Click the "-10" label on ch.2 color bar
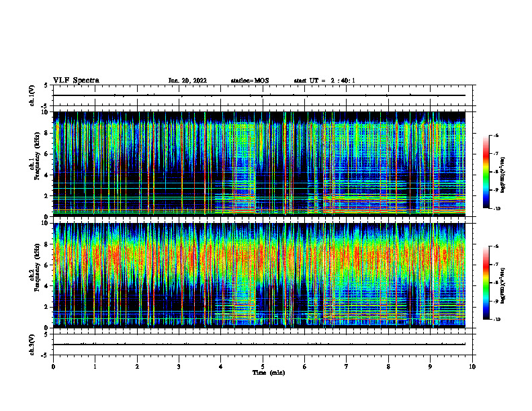Viewport: 532px width, 411px height. pyautogui.click(x=496, y=320)
